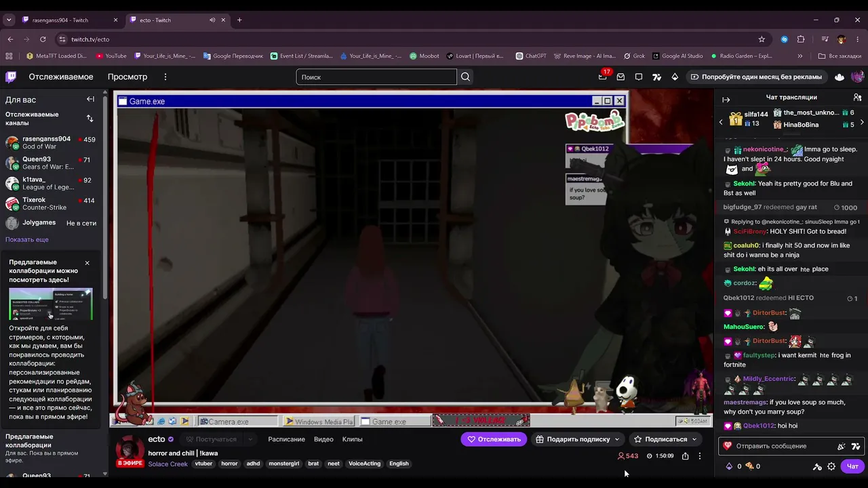Collapse the For You sidebar
This screenshot has width=868, height=488.
(90, 99)
